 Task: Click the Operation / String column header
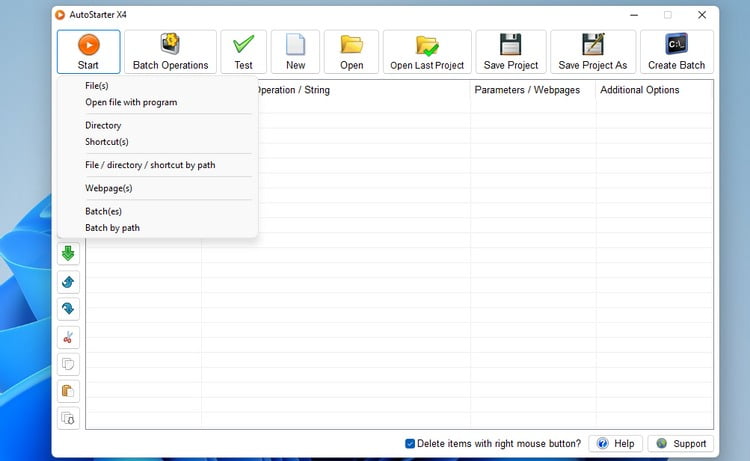click(x=364, y=90)
